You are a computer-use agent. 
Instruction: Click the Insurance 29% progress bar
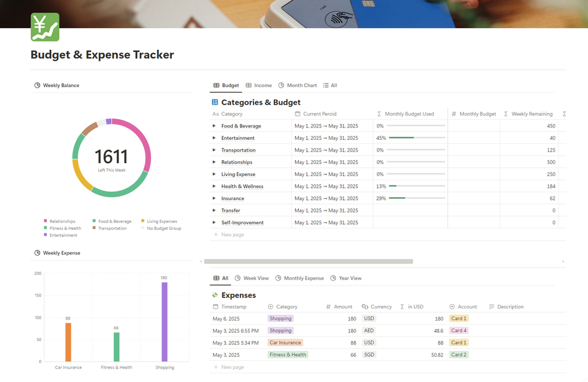pyautogui.click(x=417, y=198)
